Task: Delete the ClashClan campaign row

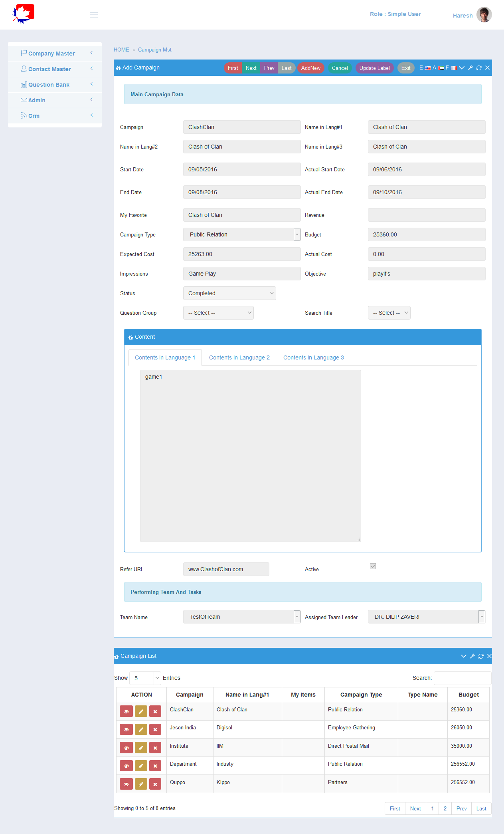Action: tap(155, 711)
